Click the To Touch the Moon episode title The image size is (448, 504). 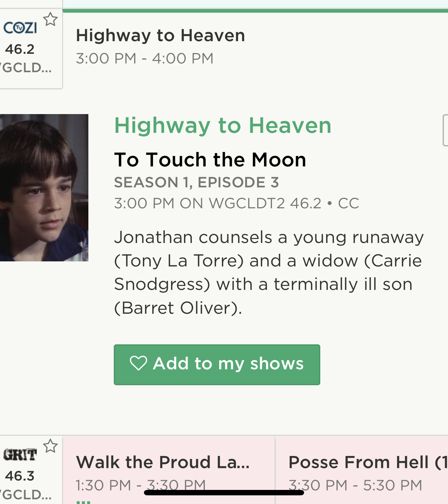tap(210, 160)
